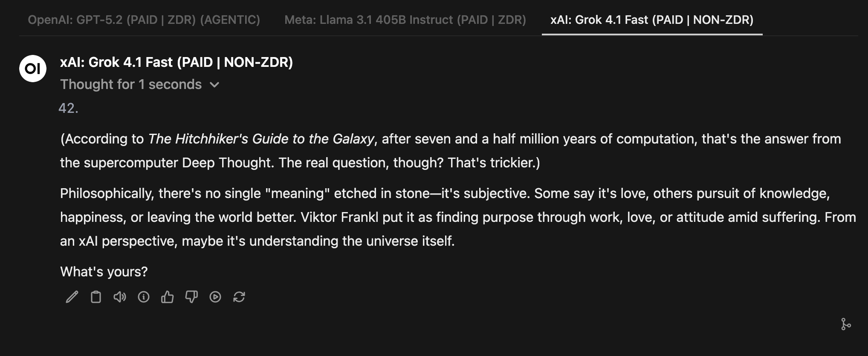
Task: Collapse the thinking details chevron
Action: point(214,85)
